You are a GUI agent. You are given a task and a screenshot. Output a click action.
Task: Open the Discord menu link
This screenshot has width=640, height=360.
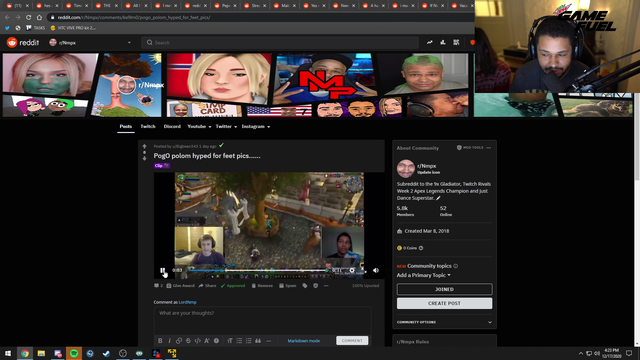pos(172,127)
